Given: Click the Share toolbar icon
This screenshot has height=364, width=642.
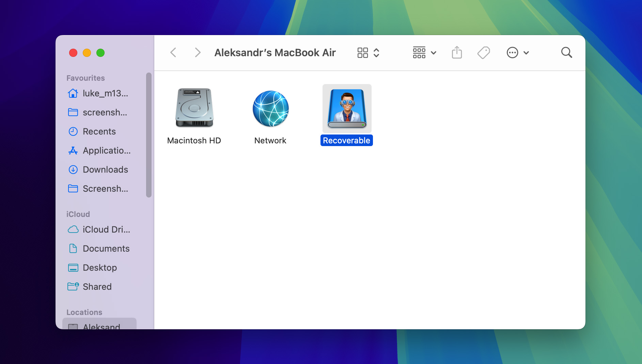Looking at the screenshot, I should point(457,52).
